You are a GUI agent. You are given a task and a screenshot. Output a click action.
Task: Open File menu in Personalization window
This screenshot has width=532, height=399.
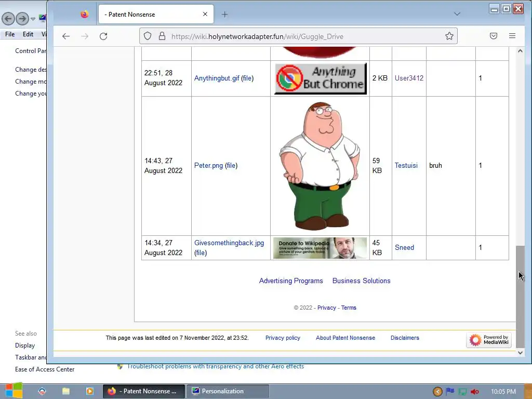point(10,34)
